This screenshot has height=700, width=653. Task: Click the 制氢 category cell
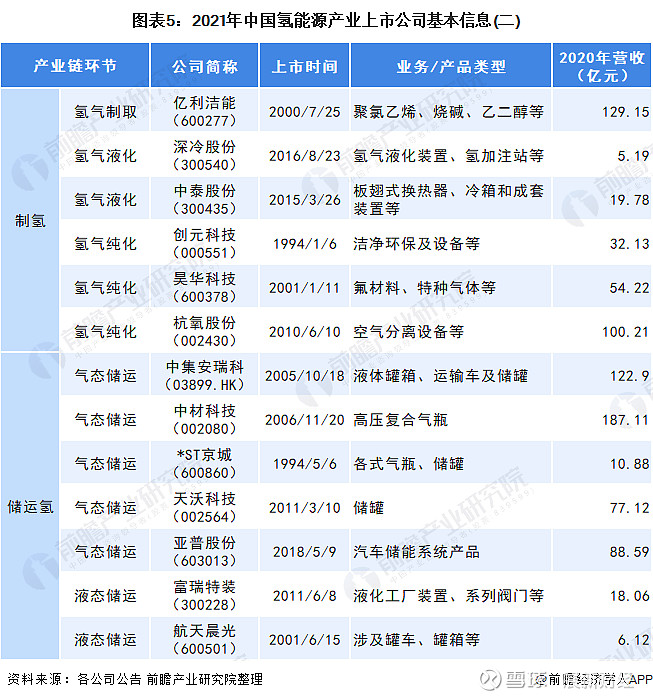tap(30, 220)
